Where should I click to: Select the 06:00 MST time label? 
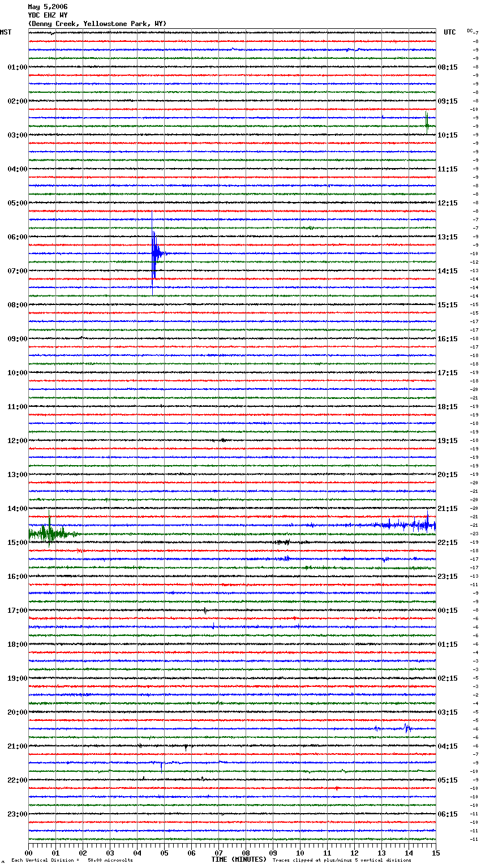[x=18, y=237]
